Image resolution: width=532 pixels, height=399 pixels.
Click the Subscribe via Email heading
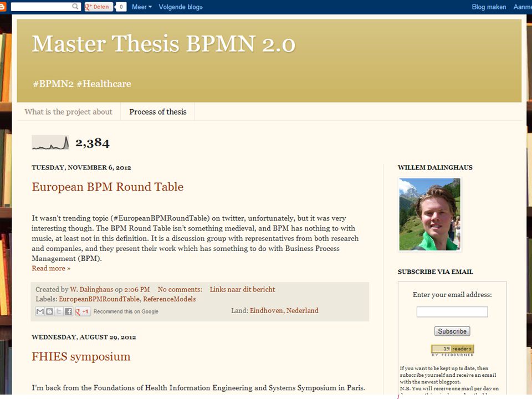point(436,272)
